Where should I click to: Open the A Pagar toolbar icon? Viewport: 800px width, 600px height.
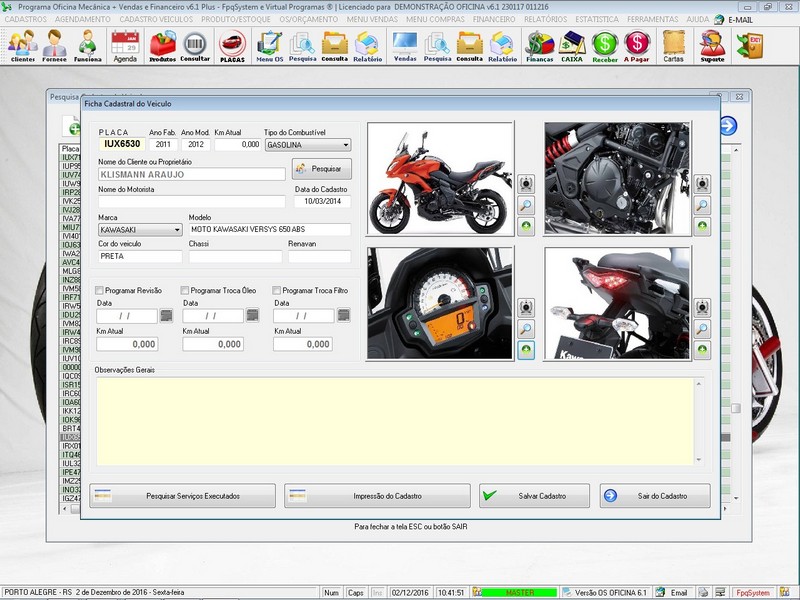point(637,45)
